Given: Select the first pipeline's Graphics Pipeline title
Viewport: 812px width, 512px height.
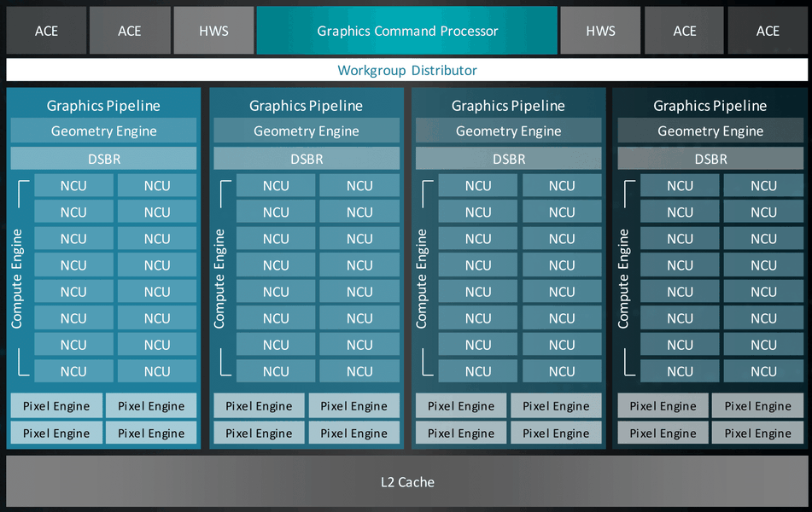Looking at the screenshot, I should [x=103, y=106].
